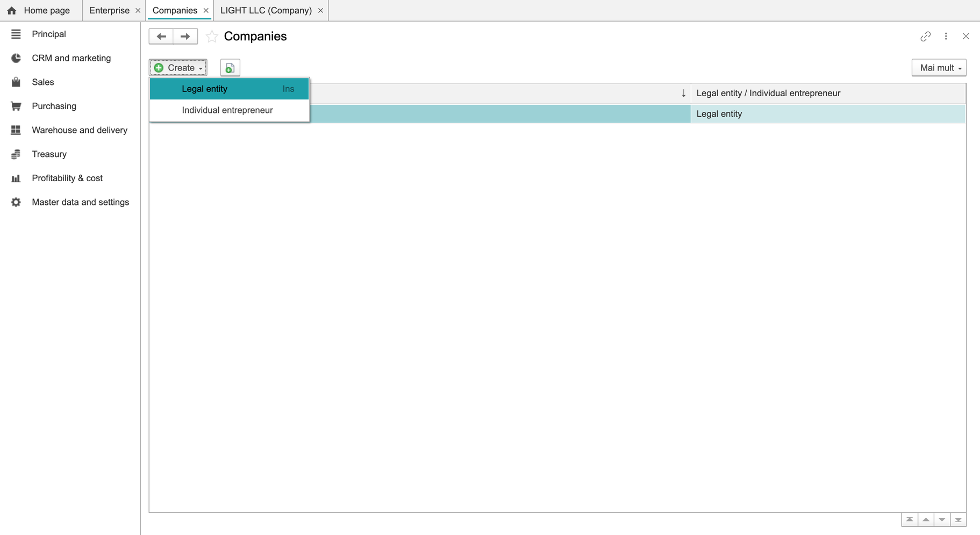
Task: Open the Treasury section
Action: pyautogui.click(x=49, y=154)
